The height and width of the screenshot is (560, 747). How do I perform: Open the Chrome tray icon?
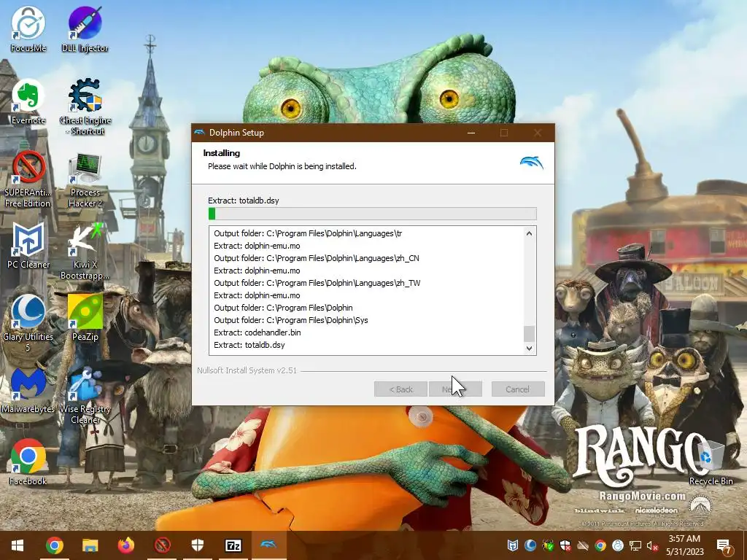click(600, 545)
